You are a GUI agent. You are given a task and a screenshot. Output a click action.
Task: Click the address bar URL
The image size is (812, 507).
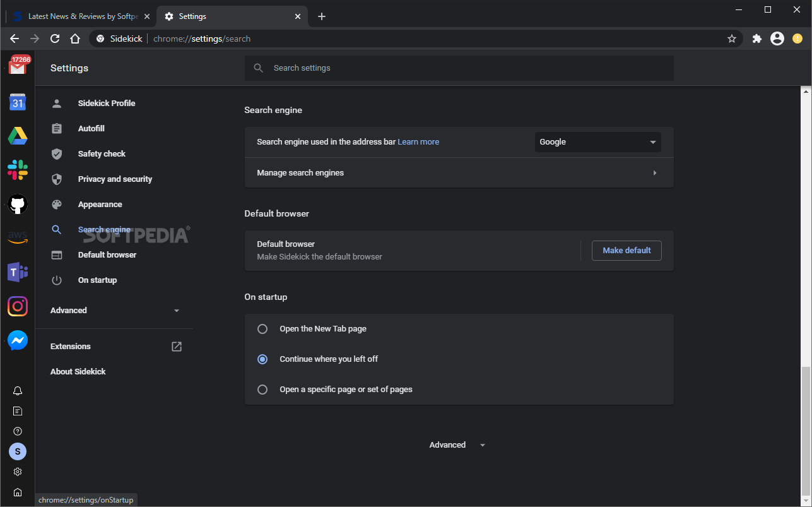coord(202,39)
